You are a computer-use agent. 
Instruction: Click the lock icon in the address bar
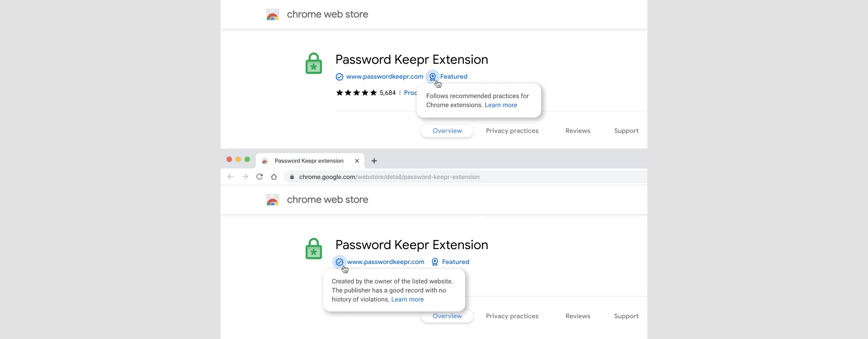pyautogui.click(x=292, y=177)
